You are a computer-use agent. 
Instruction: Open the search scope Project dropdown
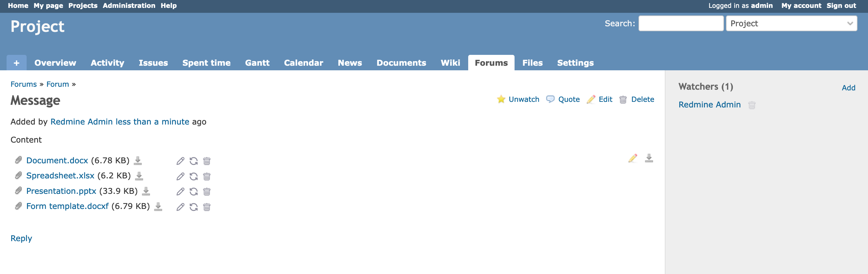(x=791, y=24)
